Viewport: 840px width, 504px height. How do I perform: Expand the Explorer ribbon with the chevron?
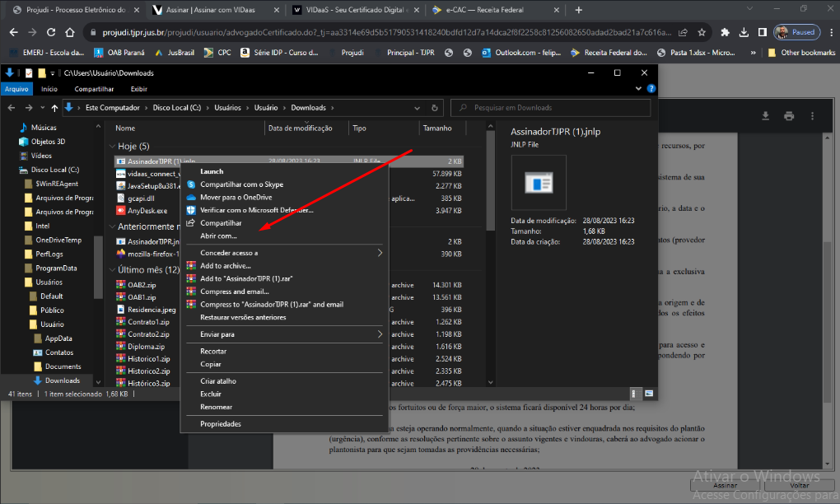(640, 89)
